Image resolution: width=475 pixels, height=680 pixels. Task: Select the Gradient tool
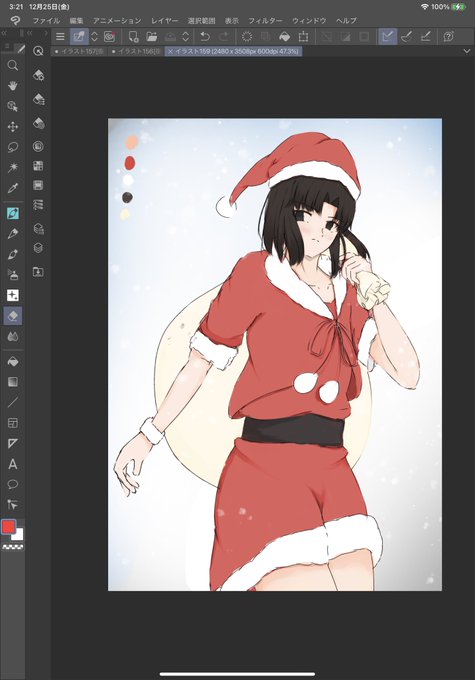pyautogui.click(x=13, y=382)
